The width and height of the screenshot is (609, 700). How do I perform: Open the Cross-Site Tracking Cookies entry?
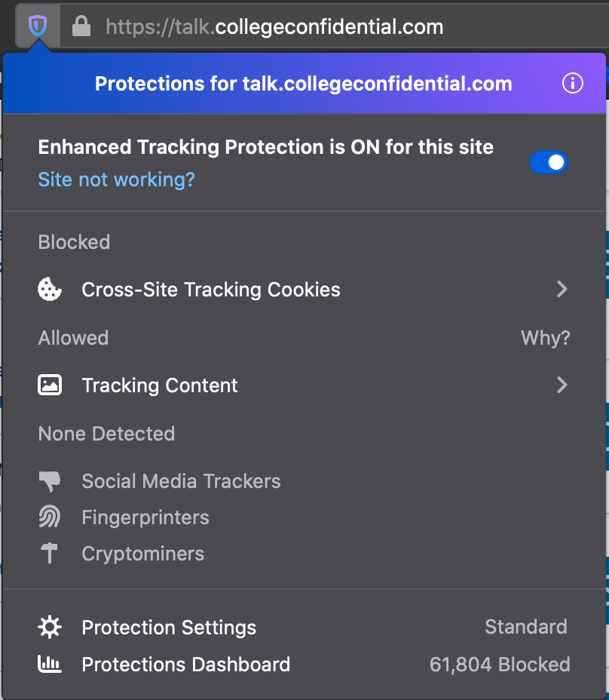pyautogui.click(x=211, y=290)
